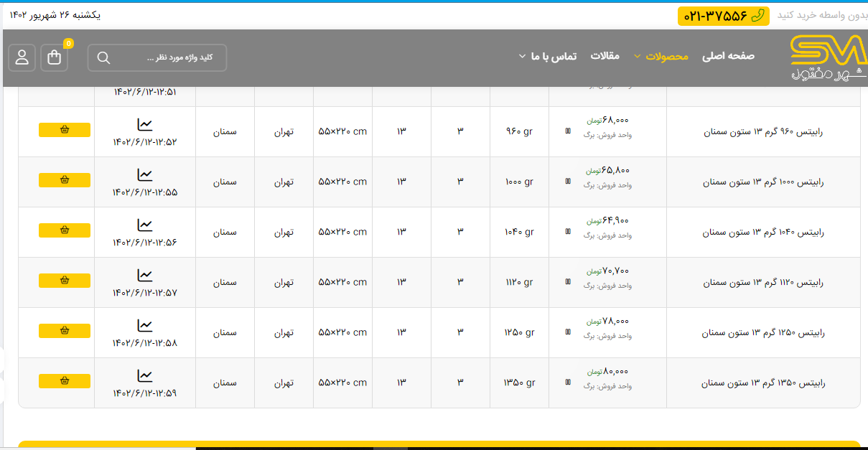Image resolution: width=868 pixels, height=450 pixels.
Task: Open product link رابیتس ۹۶۰ گرم ۱۳ ستون سمنان
Action: (762, 132)
